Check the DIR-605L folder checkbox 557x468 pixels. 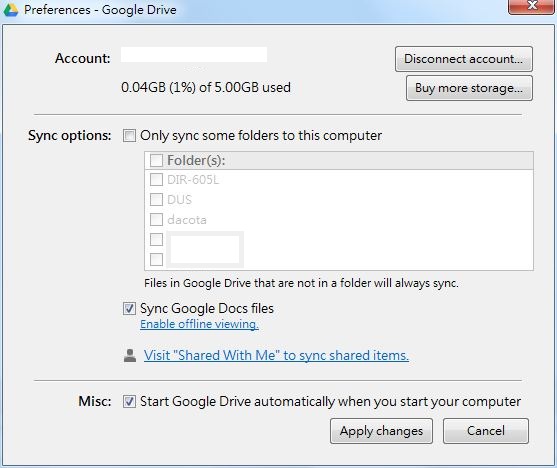click(156, 180)
